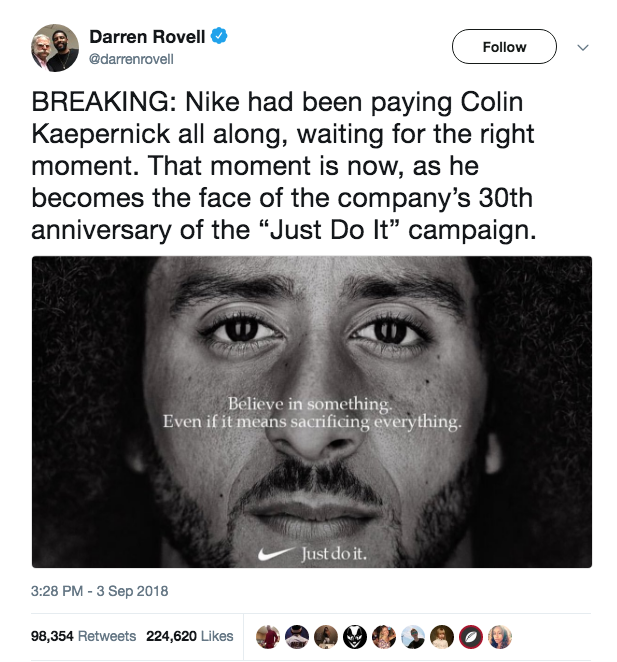Viewport: 617px width, 662px height.
Task: Click the red-ringed football logo avatar
Action: tap(471, 636)
